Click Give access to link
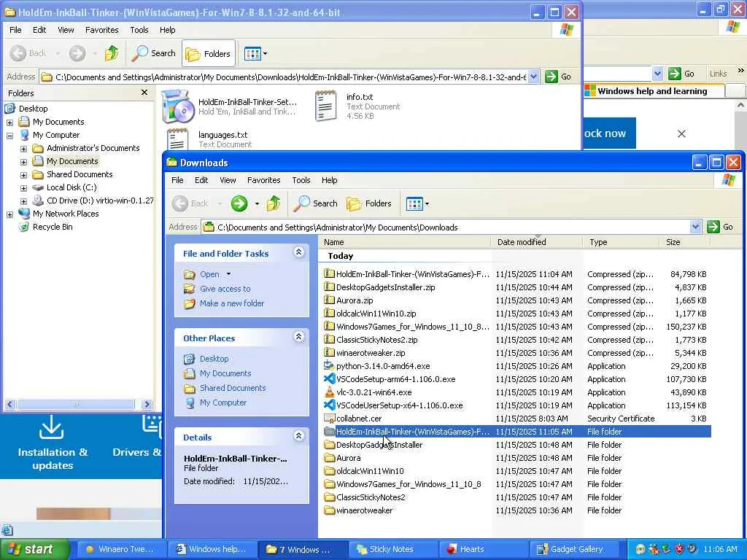The width and height of the screenshot is (747, 560). 225,289
